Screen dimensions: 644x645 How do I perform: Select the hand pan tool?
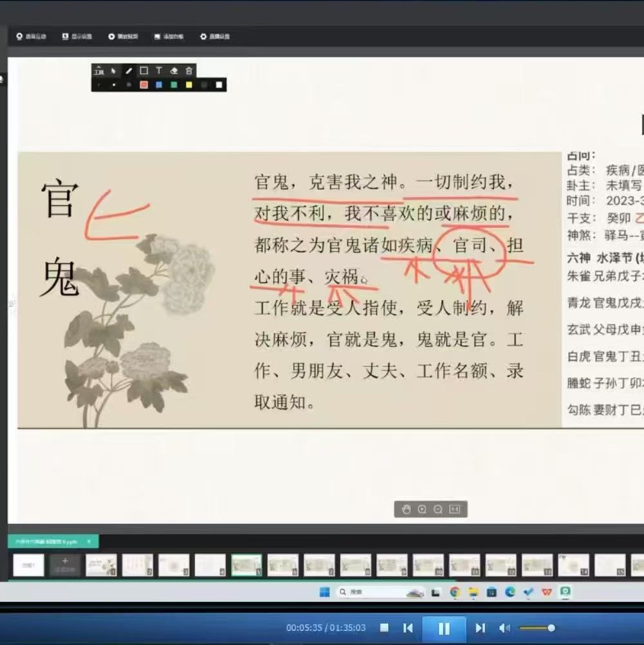point(406,510)
